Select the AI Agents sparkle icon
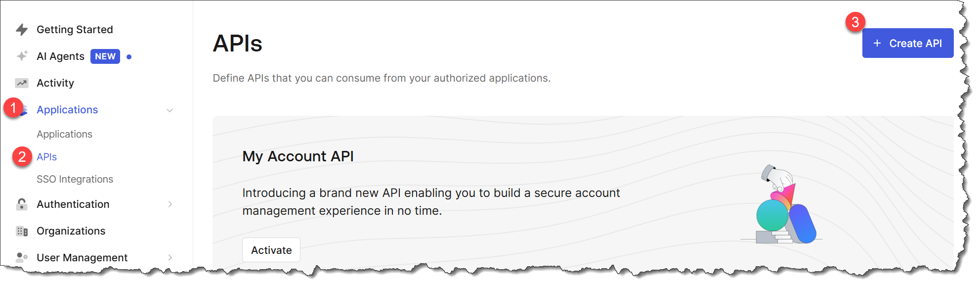The image size is (980, 287). (22, 56)
